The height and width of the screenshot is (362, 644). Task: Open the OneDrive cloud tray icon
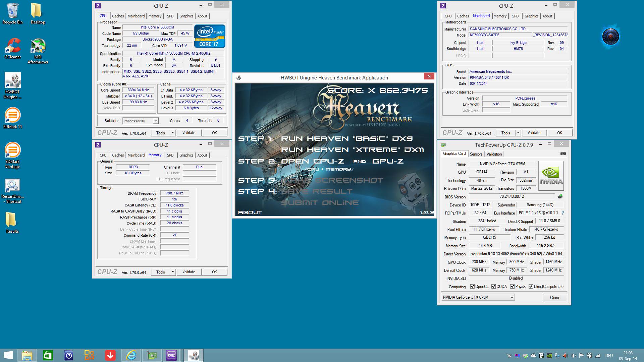click(533, 356)
